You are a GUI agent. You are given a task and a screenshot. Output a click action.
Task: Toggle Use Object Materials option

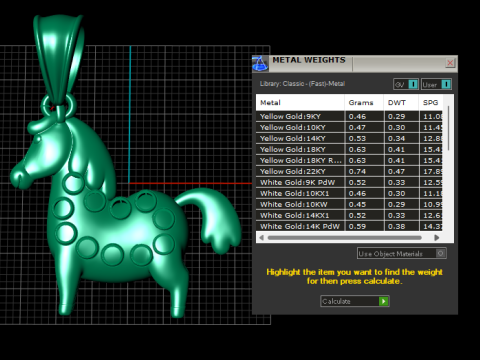[x=402, y=254]
